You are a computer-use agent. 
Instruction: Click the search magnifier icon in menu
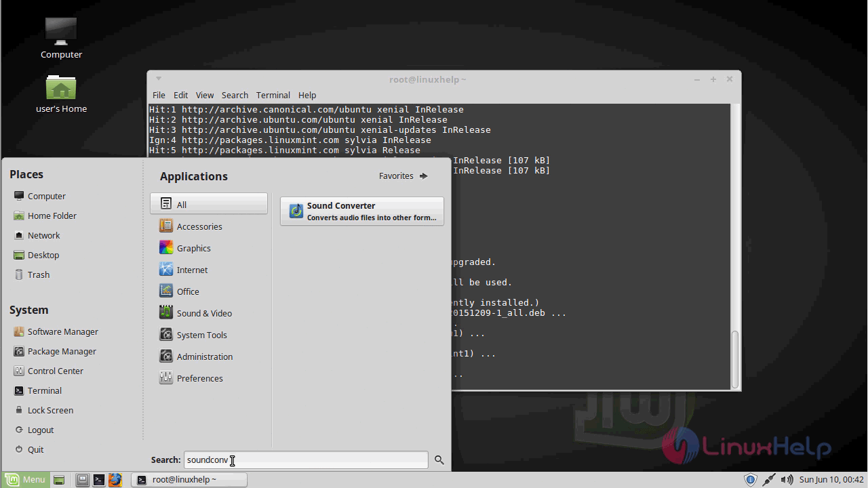tap(439, 460)
